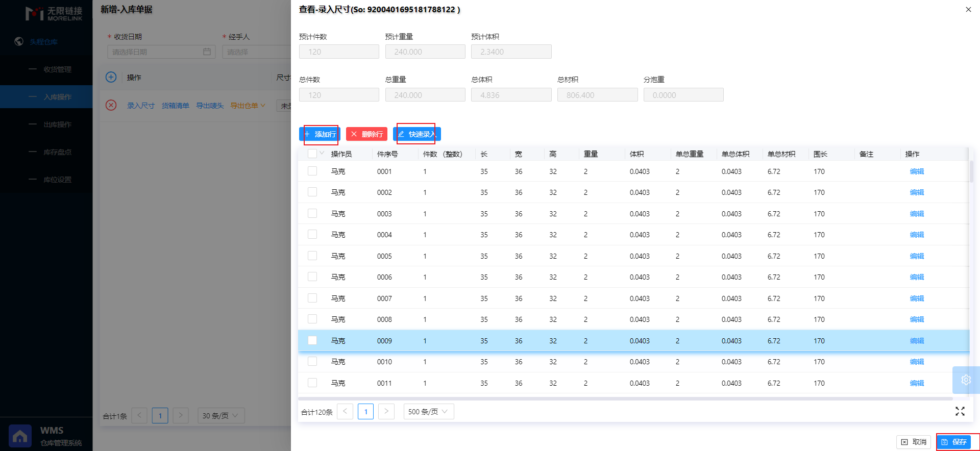Click the red circled X delete-row icon
This screenshot has width=980, height=451.
point(111,105)
